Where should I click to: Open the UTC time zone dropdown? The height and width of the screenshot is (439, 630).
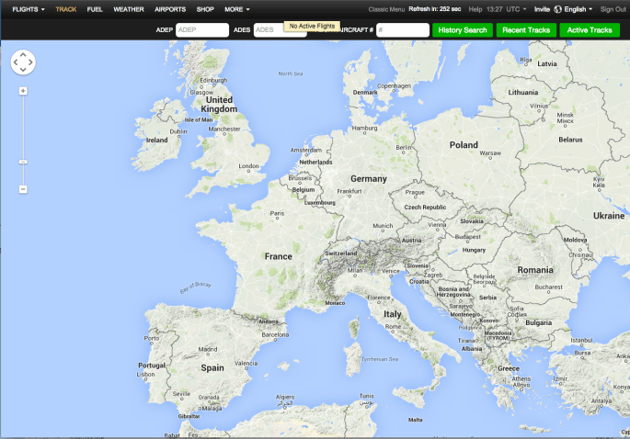point(517,9)
